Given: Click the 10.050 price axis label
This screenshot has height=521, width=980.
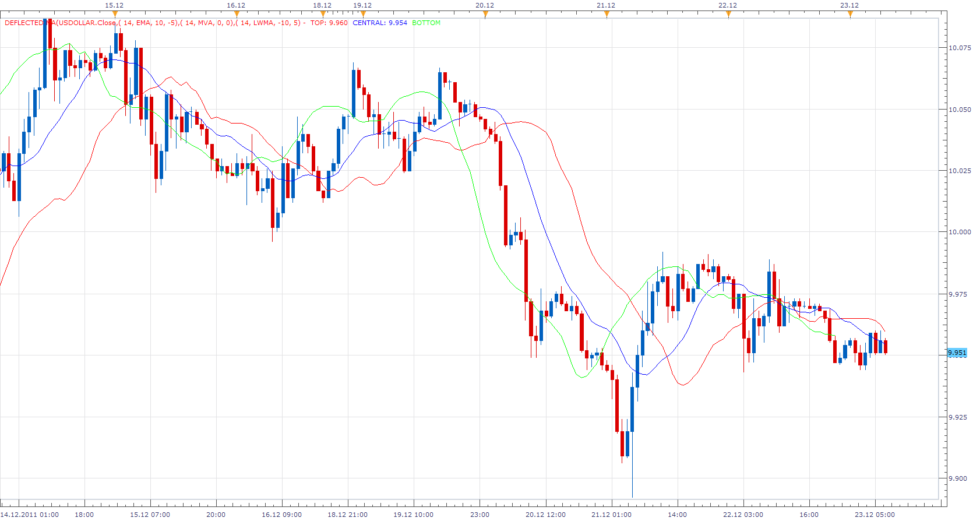Looking at the screenshot, I should pyautogui.click(x=960, y=110).
